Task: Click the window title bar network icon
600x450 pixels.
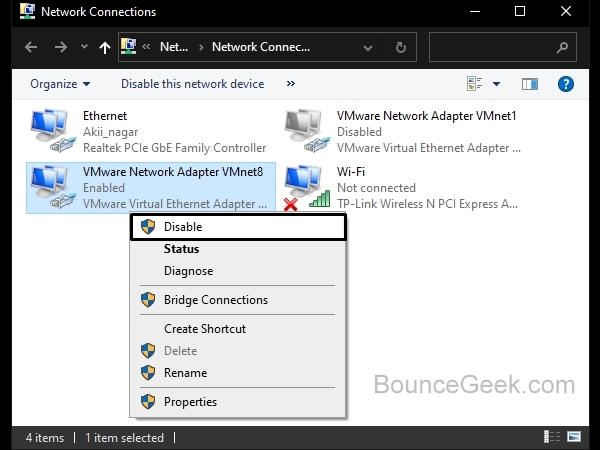Action: pos(28,11)
